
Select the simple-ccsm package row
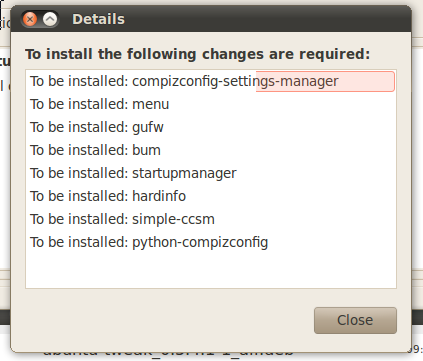tap(211, 219)
